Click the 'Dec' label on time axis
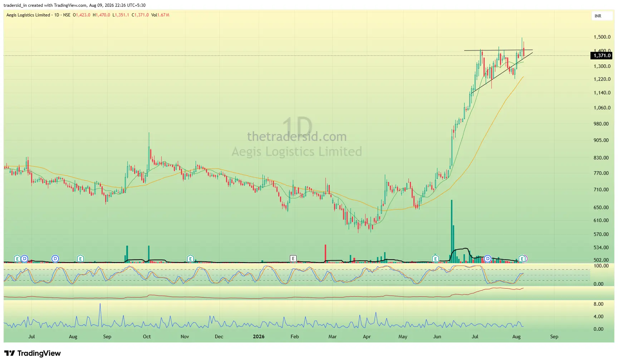 [x=219, y=337]
